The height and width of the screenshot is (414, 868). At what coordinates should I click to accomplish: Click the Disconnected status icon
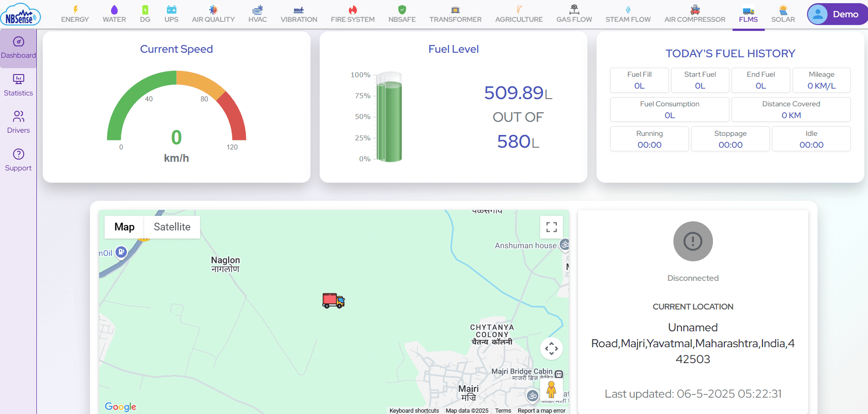(693, 241)
